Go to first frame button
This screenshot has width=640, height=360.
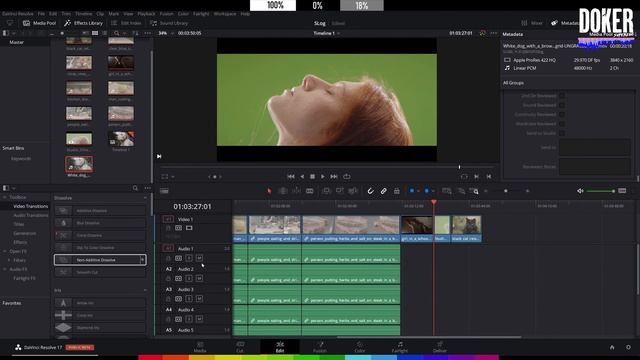pos(291,176)
